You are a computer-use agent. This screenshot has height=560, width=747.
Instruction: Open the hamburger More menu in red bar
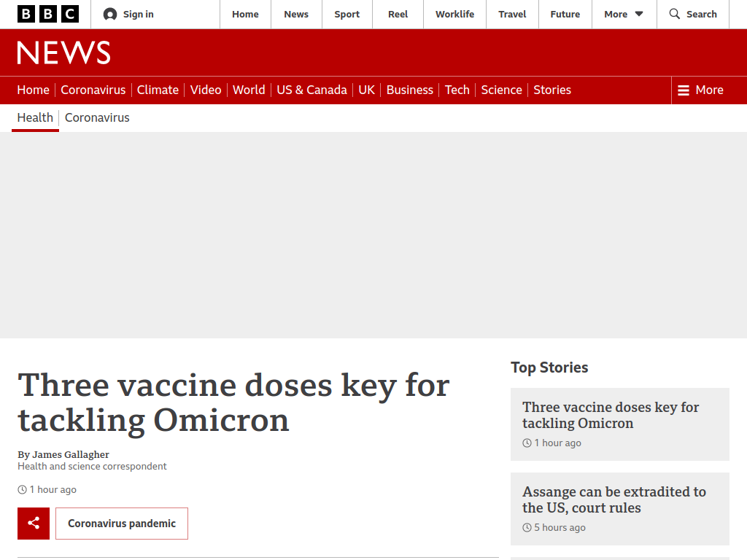pyautogui.click(x=700, y=90)
